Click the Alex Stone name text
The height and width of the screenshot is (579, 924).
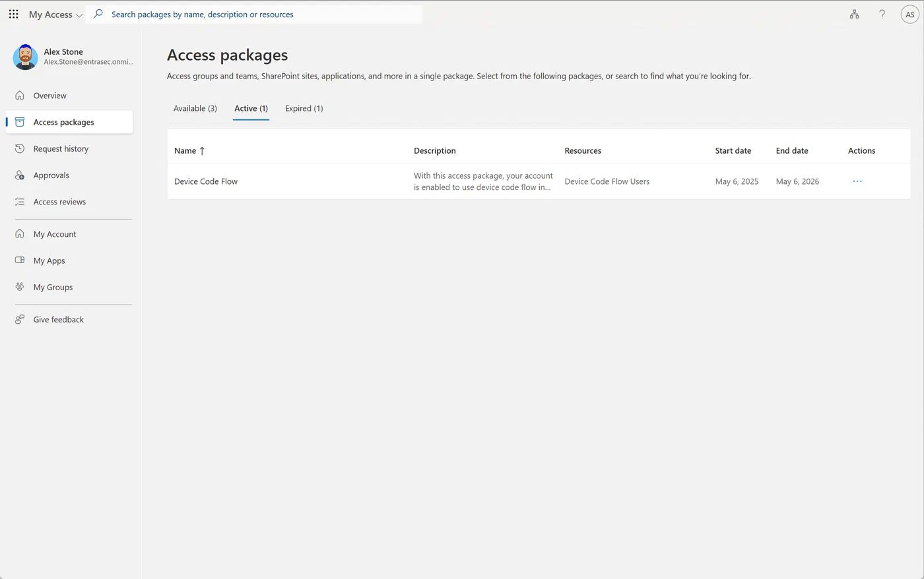(x=63, y=51)
